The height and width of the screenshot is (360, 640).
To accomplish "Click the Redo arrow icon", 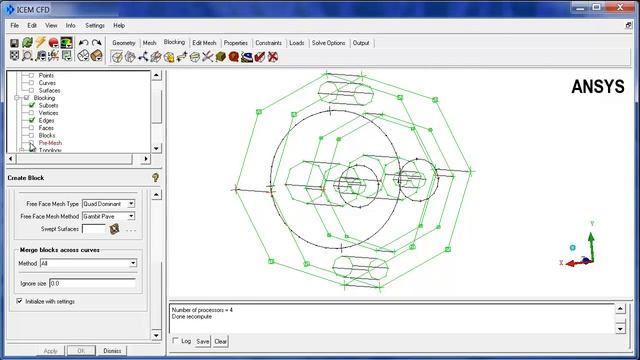I will [97, 42].
